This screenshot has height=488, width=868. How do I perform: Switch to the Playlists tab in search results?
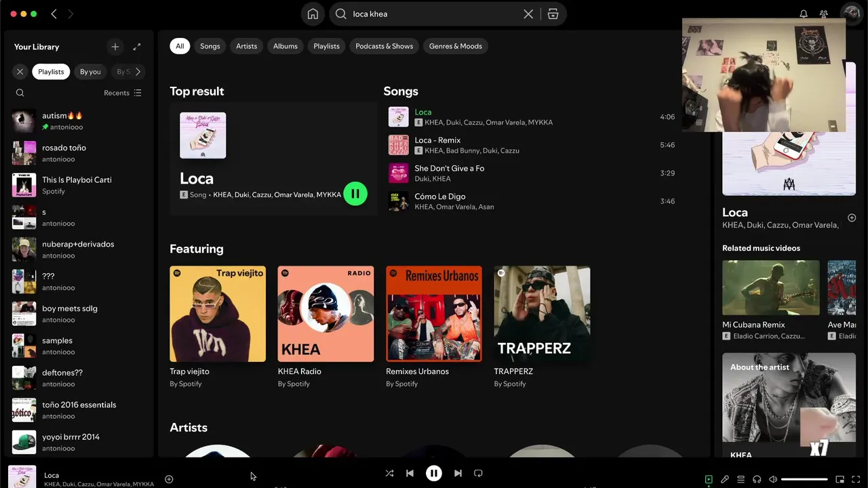click(326, 46)
